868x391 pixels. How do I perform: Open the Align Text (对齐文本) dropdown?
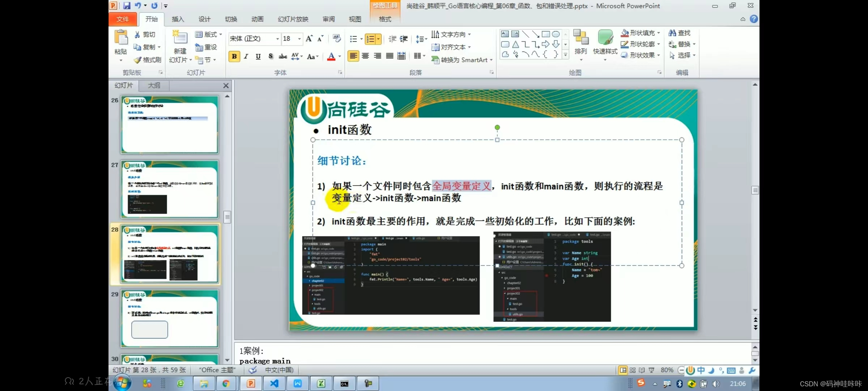(451, 47)
